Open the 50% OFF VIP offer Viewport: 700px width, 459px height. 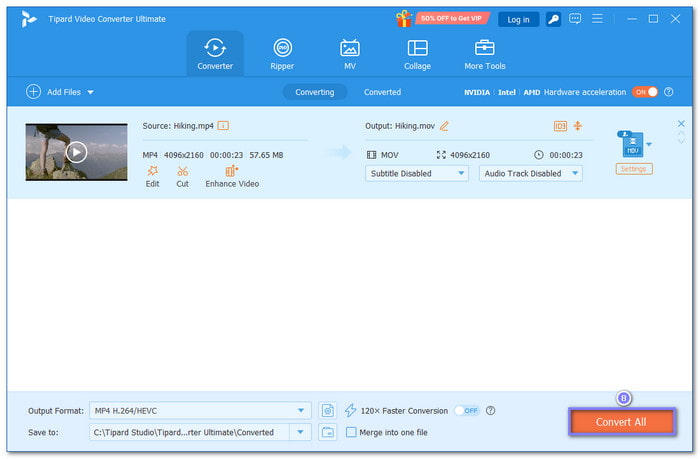pos(451,18)
